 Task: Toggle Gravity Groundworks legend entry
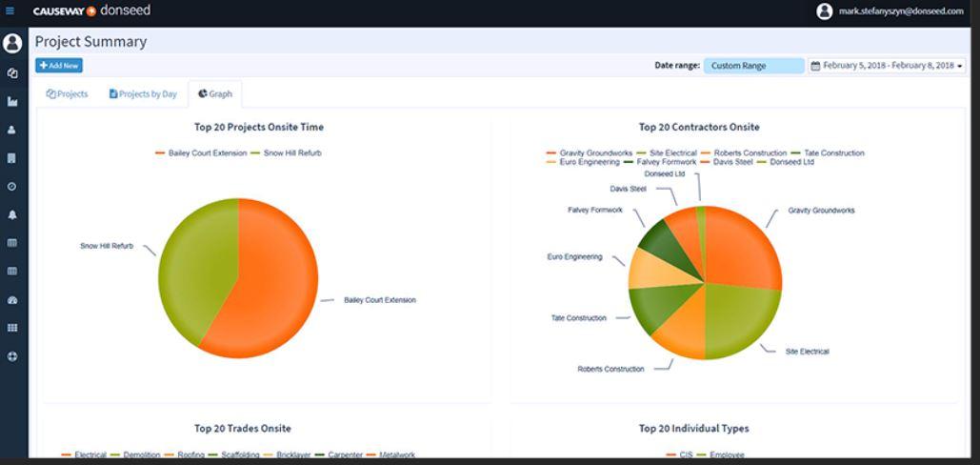(590, 153)
